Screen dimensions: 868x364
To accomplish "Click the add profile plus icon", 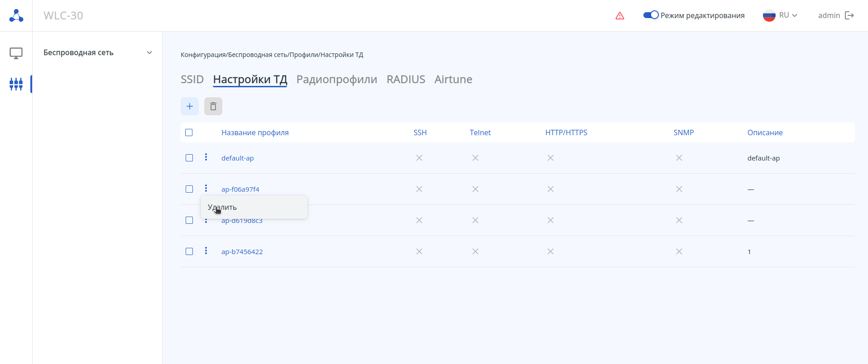I will point(190,106).
